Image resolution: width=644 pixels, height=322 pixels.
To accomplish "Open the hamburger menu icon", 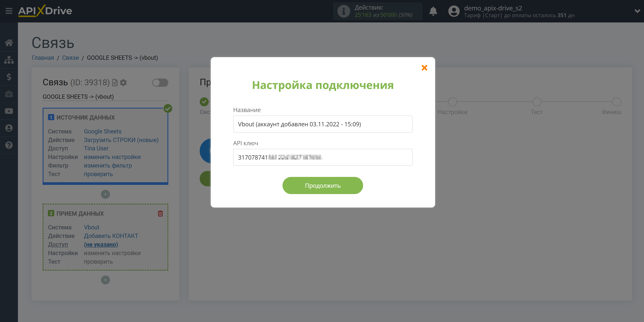I will [9, 11].
